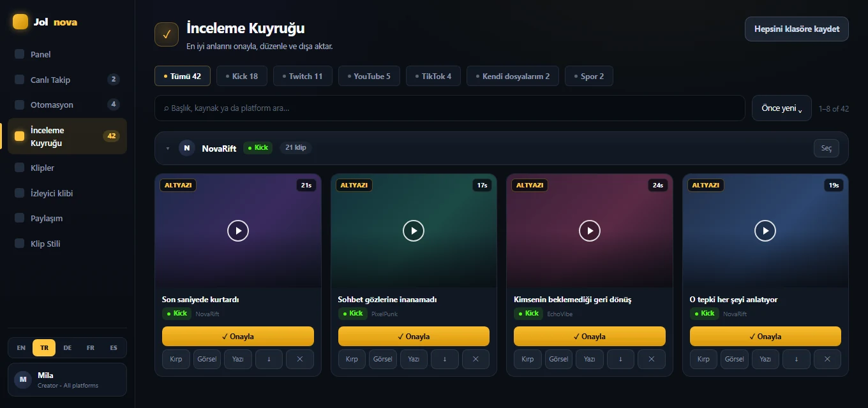Click Onayla for 'Kimsenin beklemediği geri dönüş'

point(590,336)
